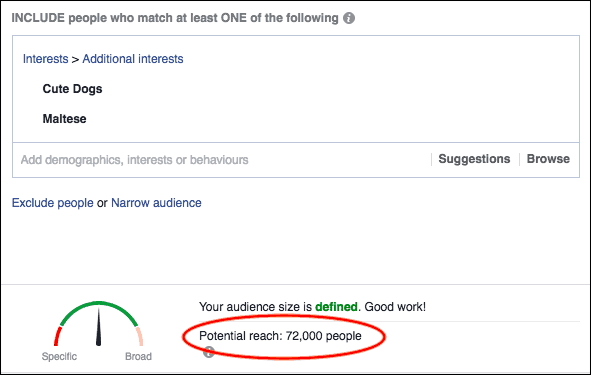The height and width of the screenshot is (375, 591).
Task: Click the Potential reach 72,000 people text
Action: tap(280, 336)
